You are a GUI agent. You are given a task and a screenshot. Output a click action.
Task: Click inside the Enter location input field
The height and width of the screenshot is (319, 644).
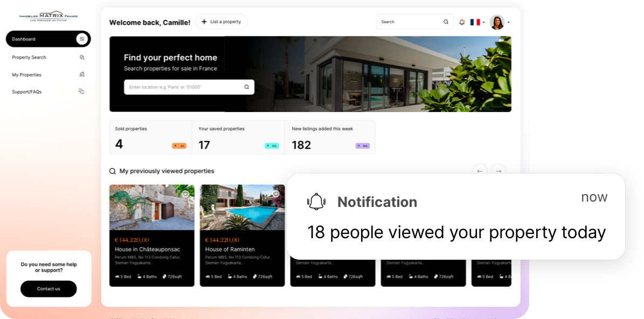[x=178, y=87]
